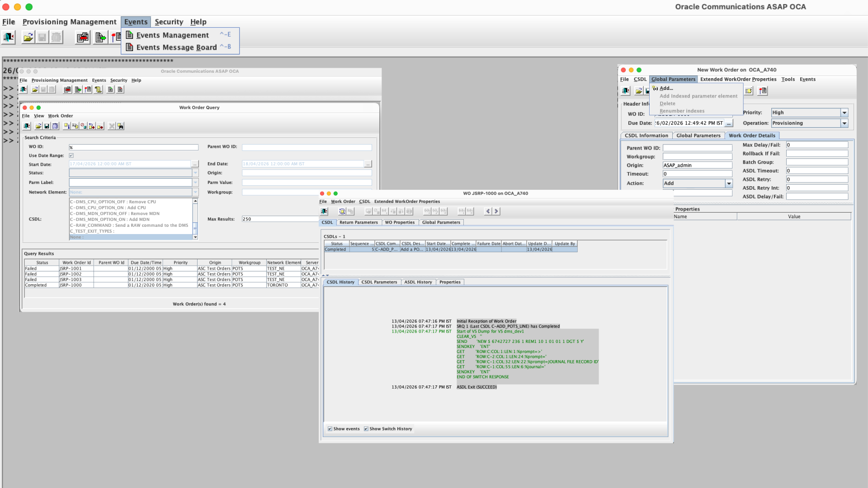Click the Max Results field showing 250
Image resolution: width=868 pixels, height=488 pixels.
[280, 219]
